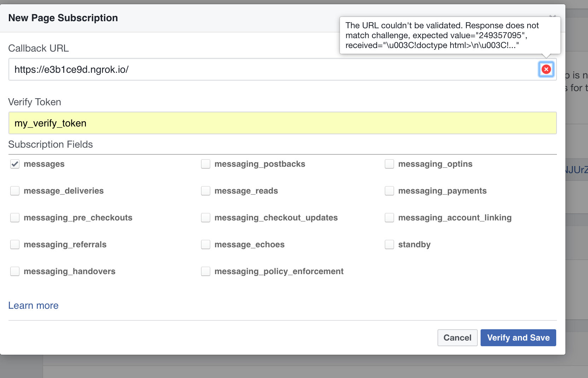
Task: Enable message_reads subscription
Action: click(206, 191)
